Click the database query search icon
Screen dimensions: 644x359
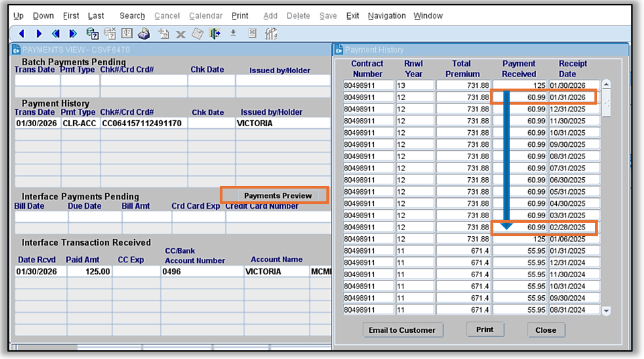(x=92, y=34)
